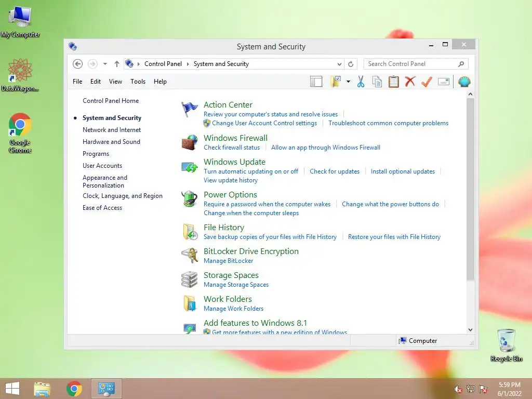This screenshot has width=532, height=399.
Task: Click the BitLocker keys icon
Action: click(x=189, y=255)
